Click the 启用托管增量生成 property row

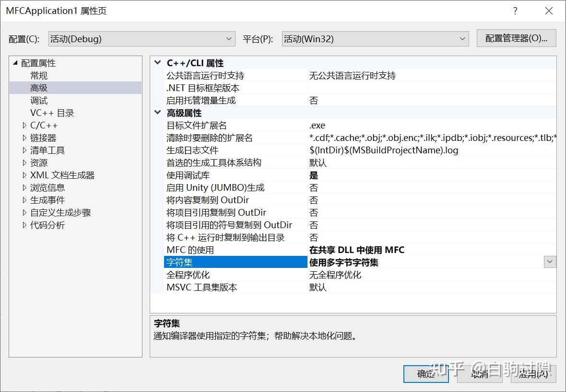pyautogui.click(x=360, y=100)
